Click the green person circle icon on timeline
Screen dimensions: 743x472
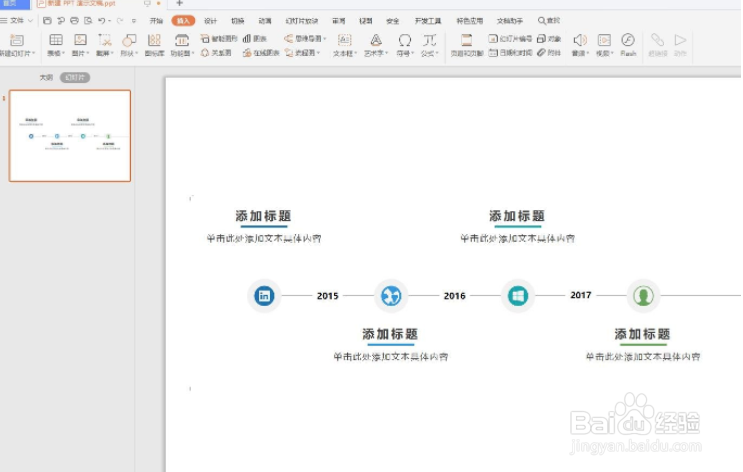(643, 296)
